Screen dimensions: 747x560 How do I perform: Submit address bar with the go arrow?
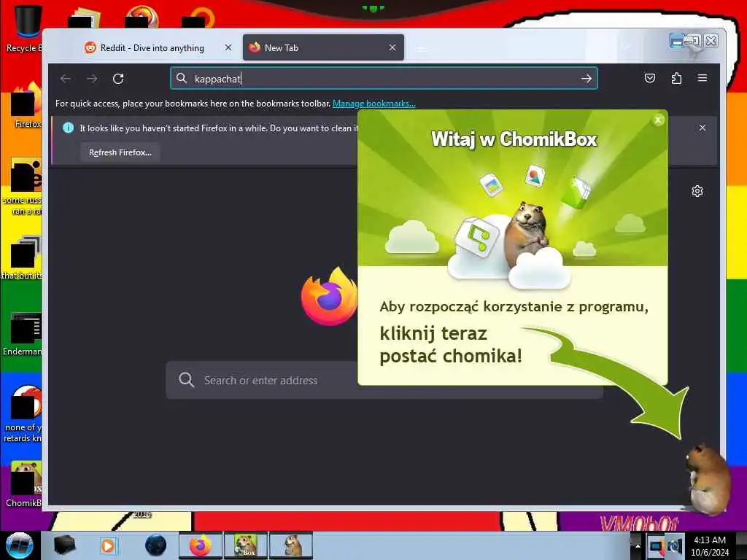coord(587,79)
